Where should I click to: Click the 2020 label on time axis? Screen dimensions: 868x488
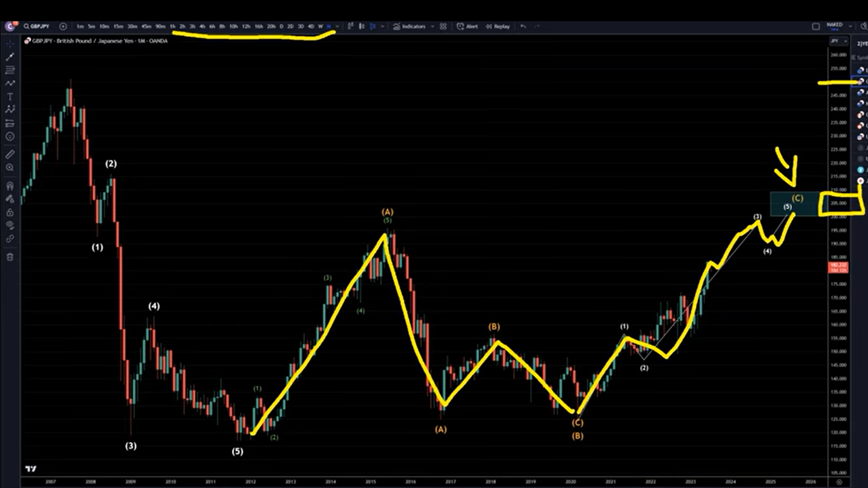pos(571,482)
